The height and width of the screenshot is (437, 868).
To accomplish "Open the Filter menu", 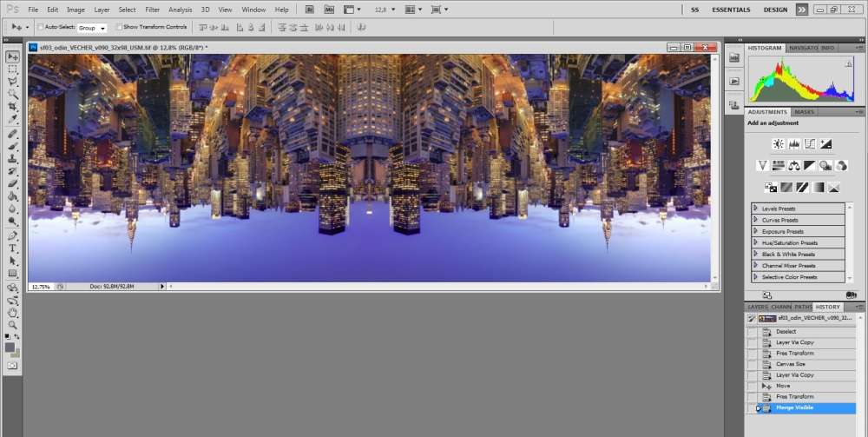I will 152,10.
